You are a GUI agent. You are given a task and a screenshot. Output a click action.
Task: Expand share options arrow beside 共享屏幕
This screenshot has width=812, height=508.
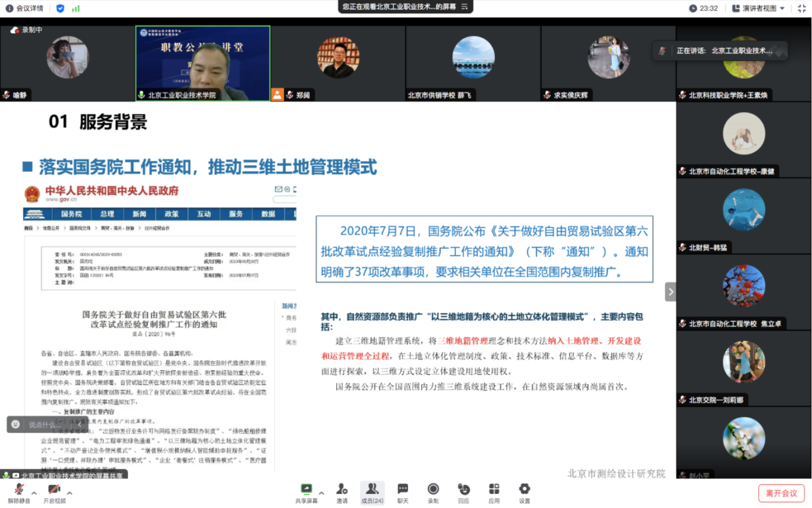point(321,493)
